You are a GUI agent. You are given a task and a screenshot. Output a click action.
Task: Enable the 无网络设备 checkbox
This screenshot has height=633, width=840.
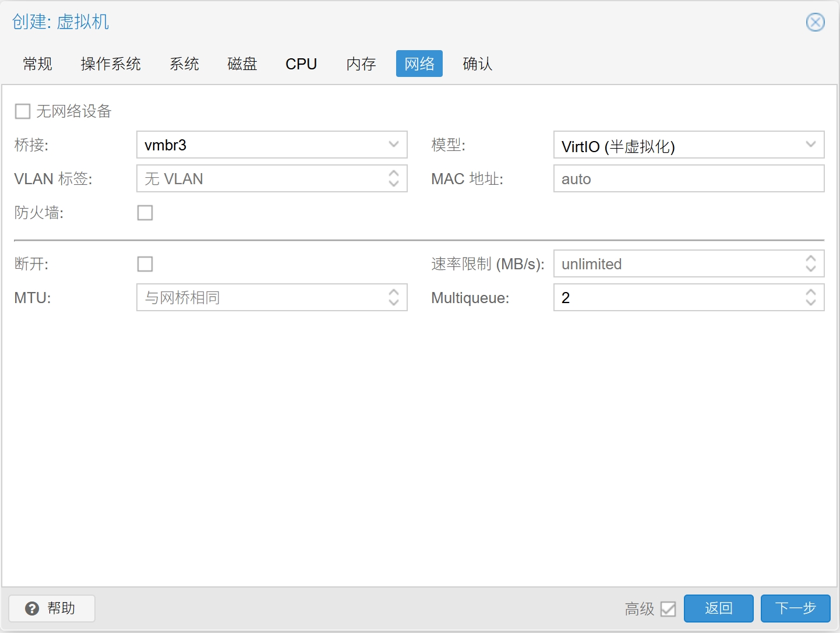pyautogui.click(x=23, y=111)
